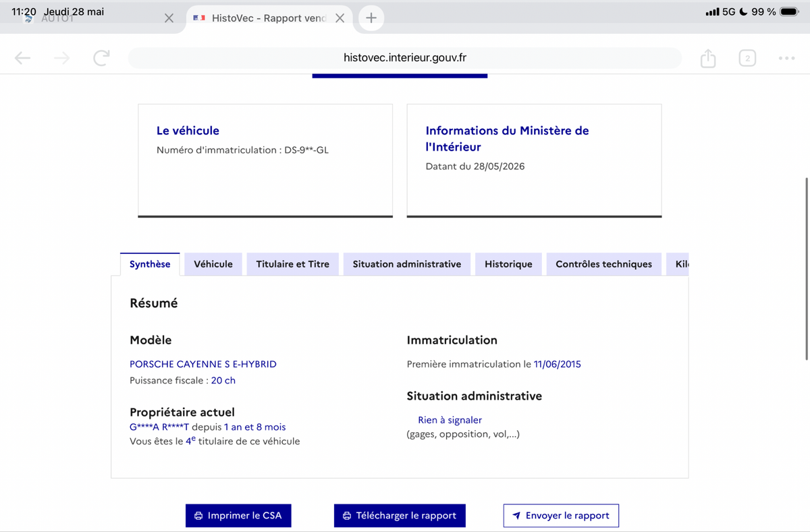Click the Télécharger le rapport button
Viewport: 810px width, 532px height.
pyautogui.click(x=400, y=516)
